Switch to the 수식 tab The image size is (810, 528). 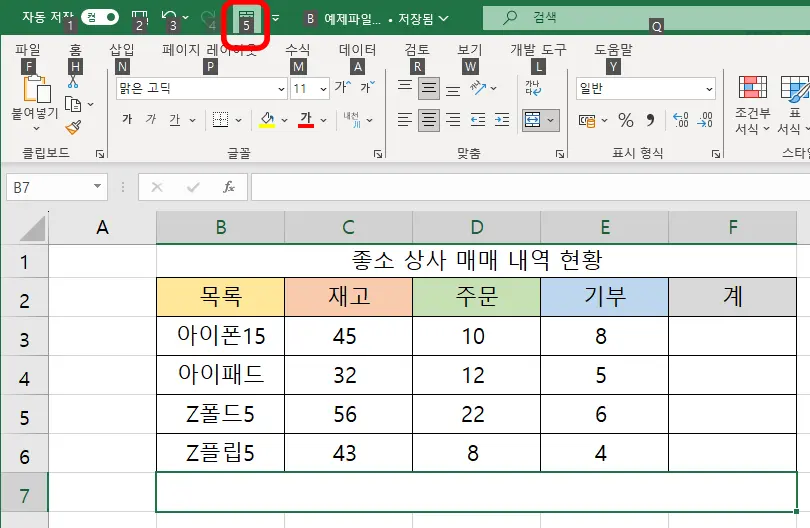point(298,50)
